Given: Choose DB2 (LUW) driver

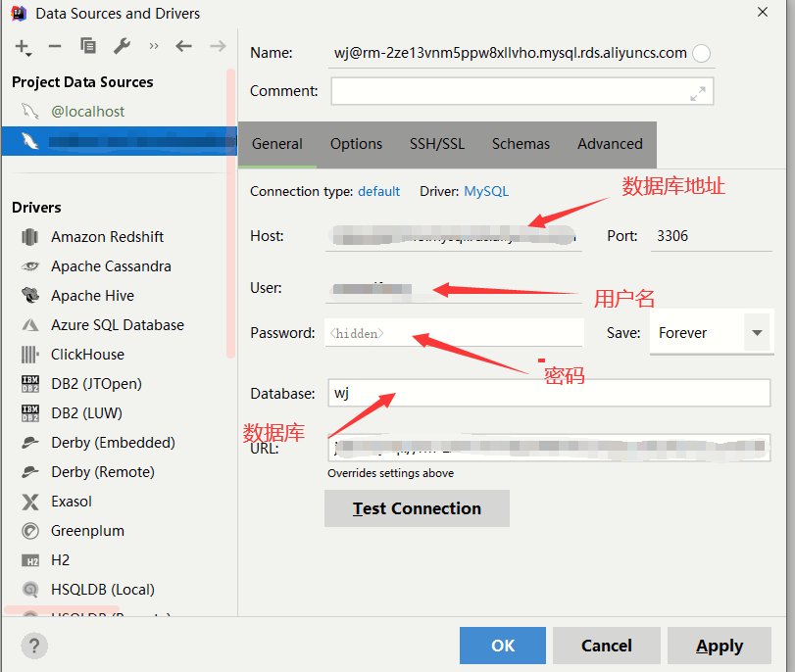Looking at the screenshot, I should pyautogui.click(x=86, y=413).
